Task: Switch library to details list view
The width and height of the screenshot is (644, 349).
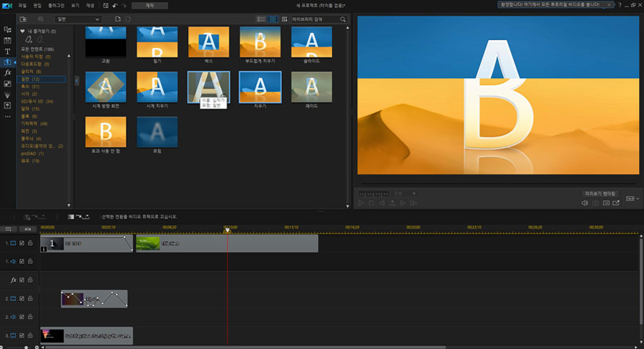Action: [x=260, y=19]
